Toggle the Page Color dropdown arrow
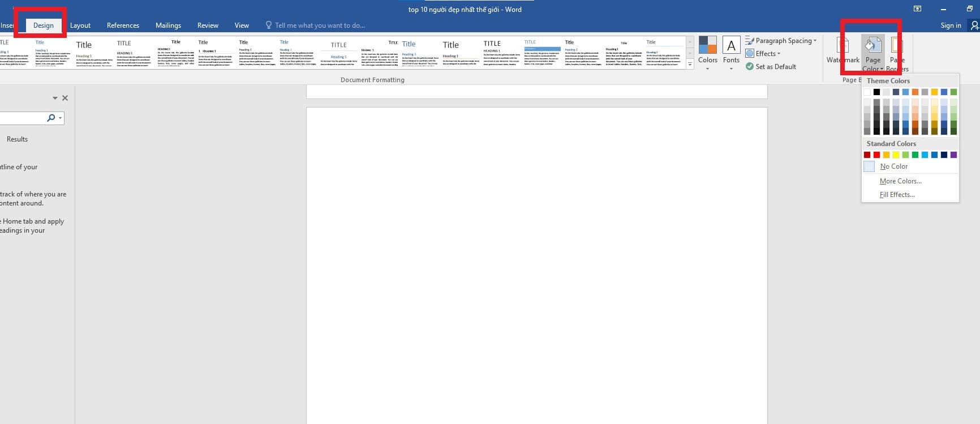The image size is (980, 424). [x=882, y=69]
